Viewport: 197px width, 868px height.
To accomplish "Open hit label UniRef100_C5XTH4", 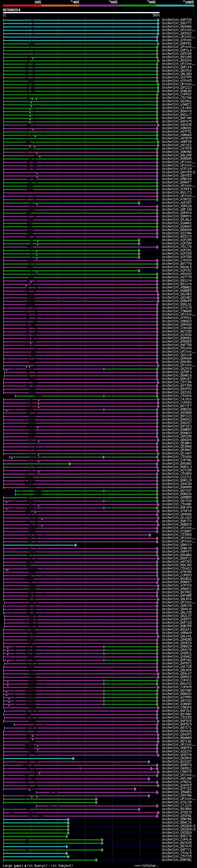I will (x=177, y=98).
